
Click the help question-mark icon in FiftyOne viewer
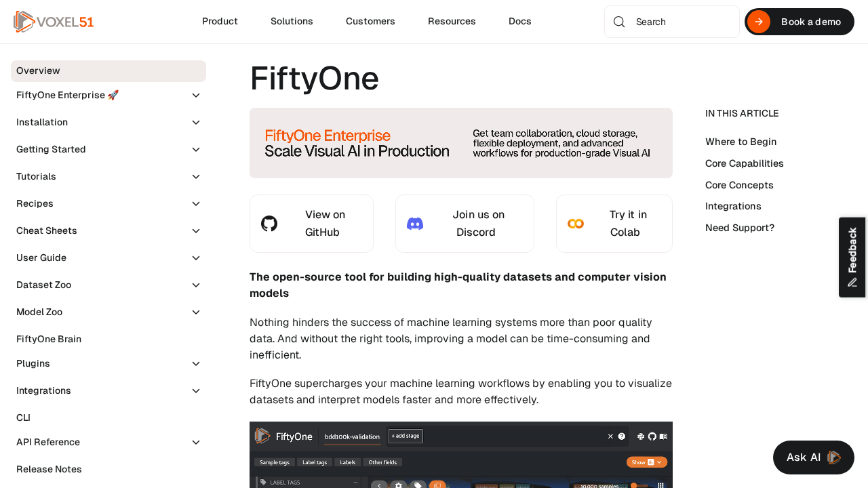coord(622,436)
